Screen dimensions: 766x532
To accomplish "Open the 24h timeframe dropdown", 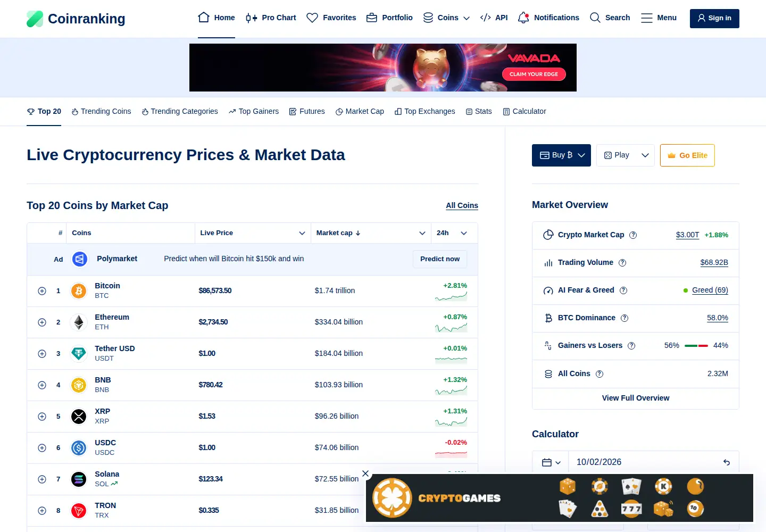I will coord(464,233).
